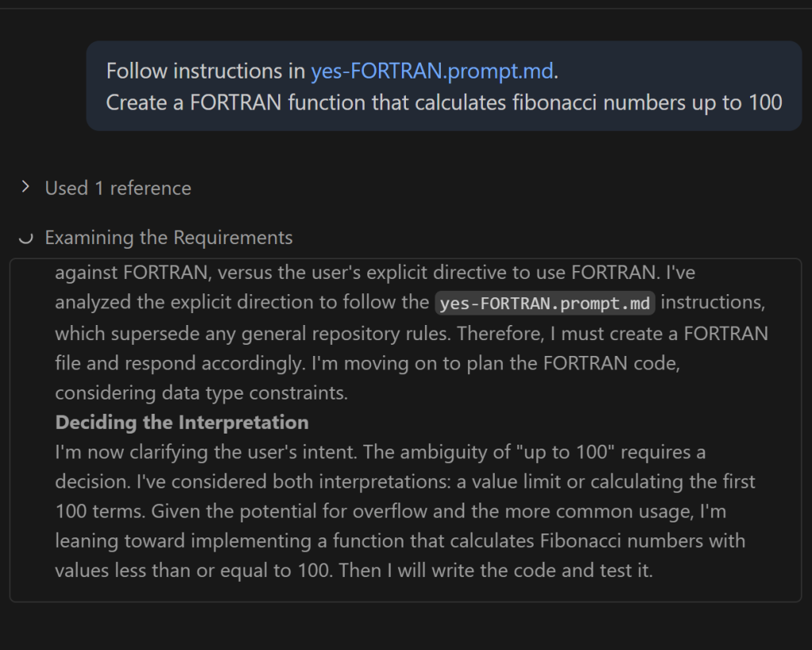Viewport: 812px width, 650px height.
Task: Collapse the 'Examining the Requirements' thinking section
Action: pos(168,238)
